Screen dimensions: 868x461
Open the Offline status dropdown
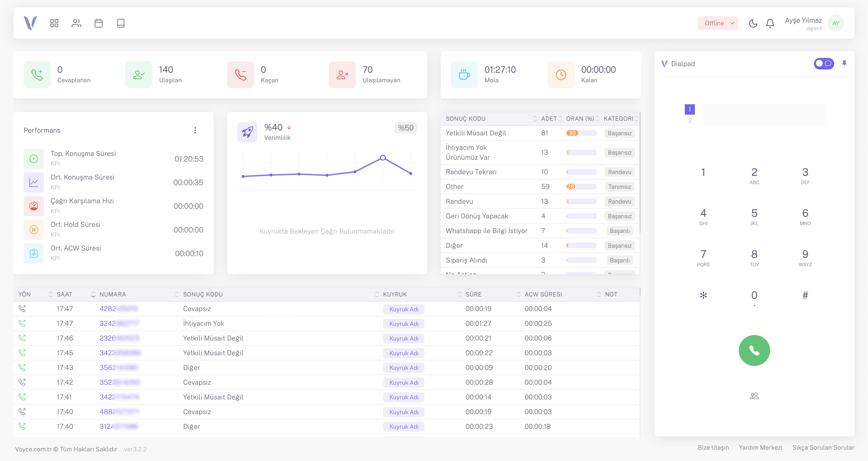[718, 23]
